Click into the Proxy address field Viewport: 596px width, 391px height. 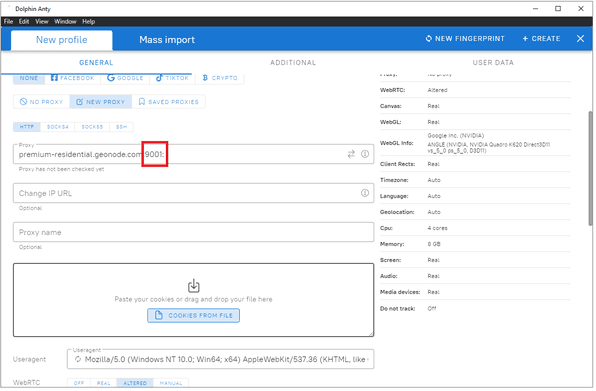(194, 155)
